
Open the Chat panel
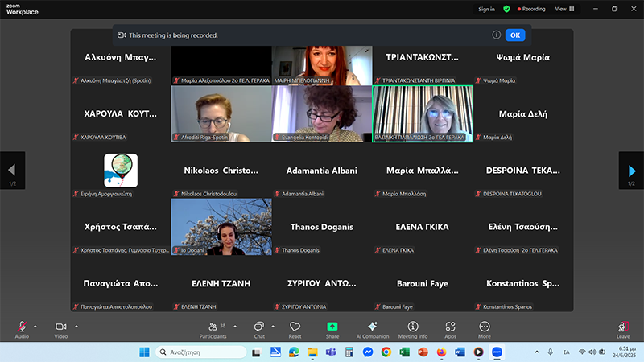[259, 327]
